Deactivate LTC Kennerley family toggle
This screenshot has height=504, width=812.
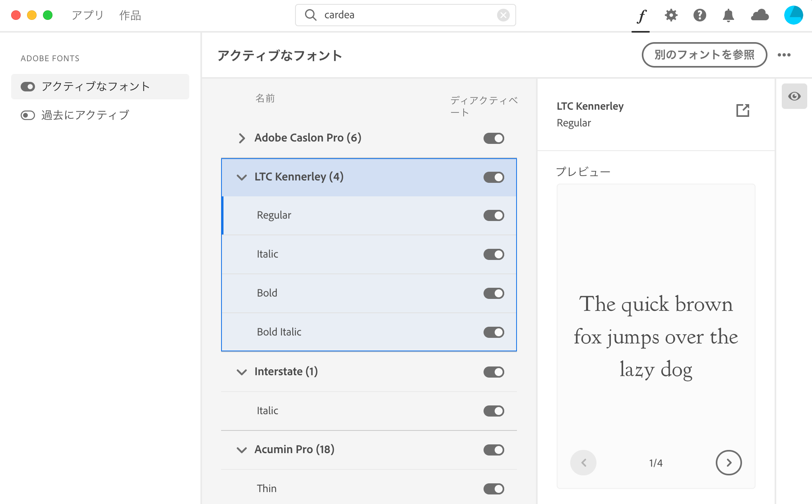(x=494, y=177)
